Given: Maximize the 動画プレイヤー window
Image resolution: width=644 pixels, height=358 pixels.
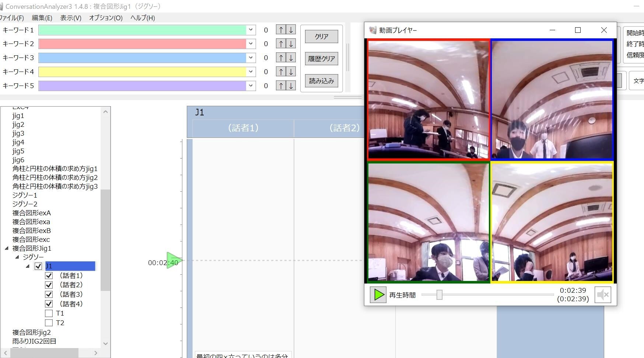Looking at the screenshot, I should click(x=578, y=30).
